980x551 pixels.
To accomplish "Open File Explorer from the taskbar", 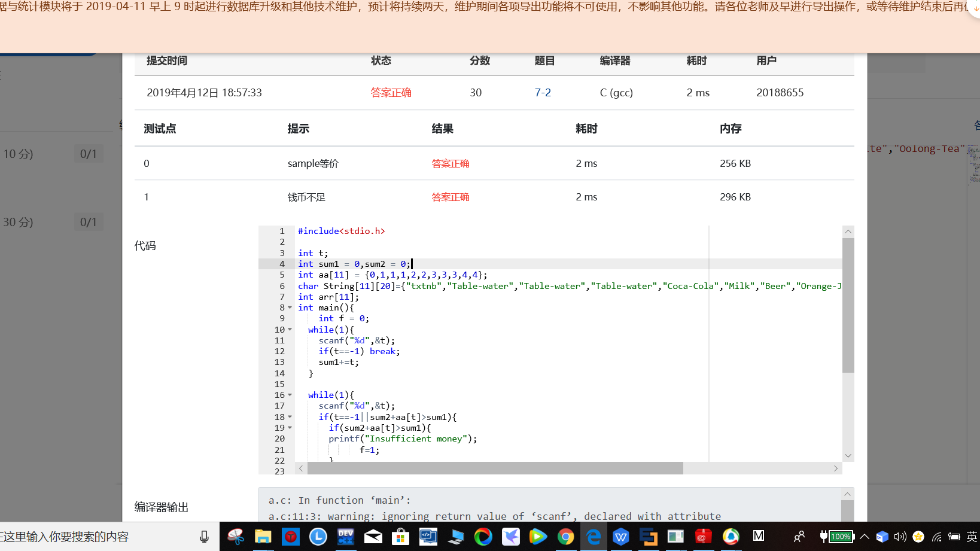I will pos(263,537).
